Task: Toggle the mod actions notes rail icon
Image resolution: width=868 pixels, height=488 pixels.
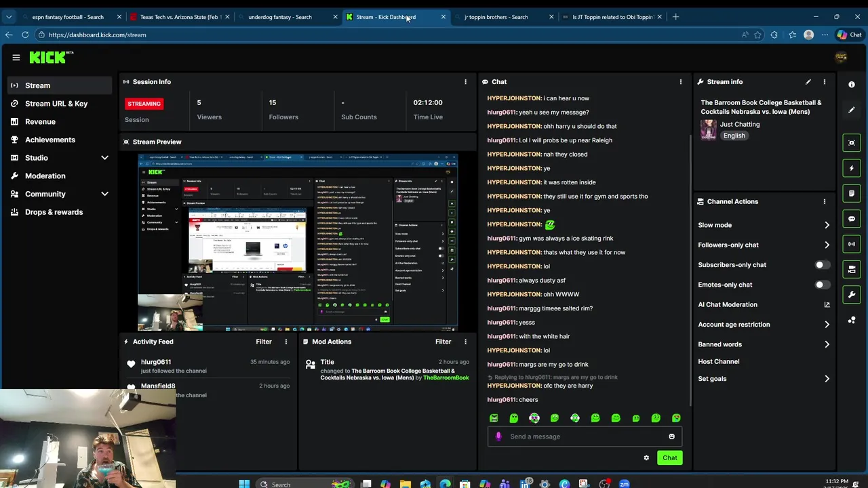Action: 852,193
